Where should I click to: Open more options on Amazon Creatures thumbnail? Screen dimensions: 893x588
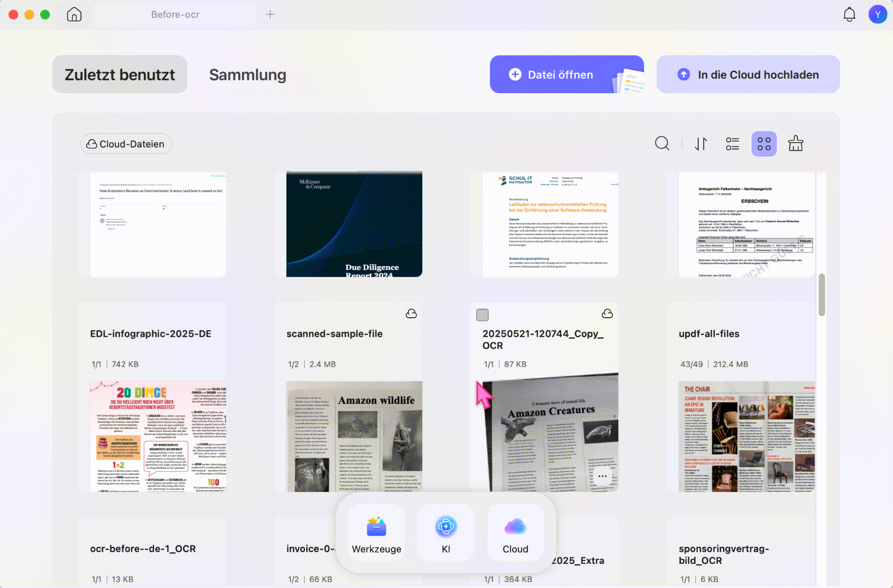point(602,476)
